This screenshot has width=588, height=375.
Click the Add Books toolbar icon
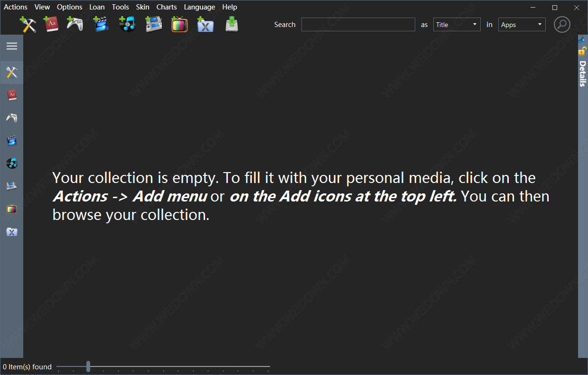[x=51, y=24]
